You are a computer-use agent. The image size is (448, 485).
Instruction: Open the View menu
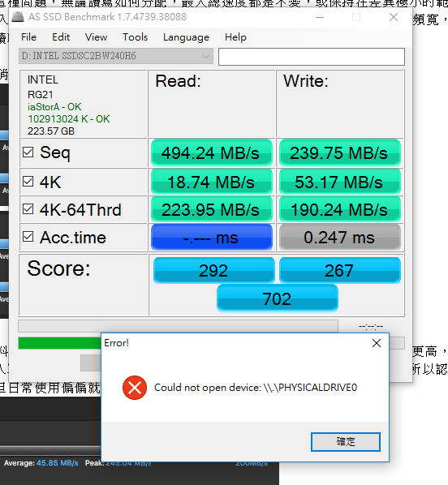96,37
